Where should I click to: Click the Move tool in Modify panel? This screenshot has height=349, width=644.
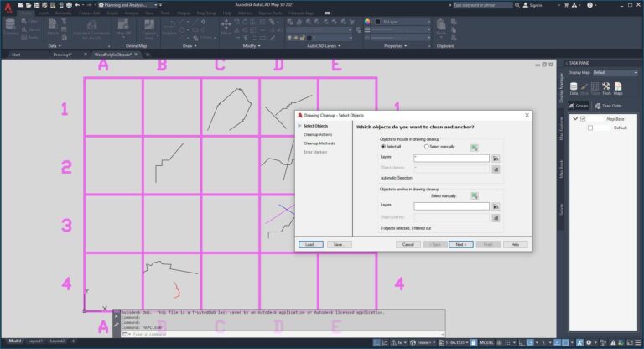[x=226, y=28]
